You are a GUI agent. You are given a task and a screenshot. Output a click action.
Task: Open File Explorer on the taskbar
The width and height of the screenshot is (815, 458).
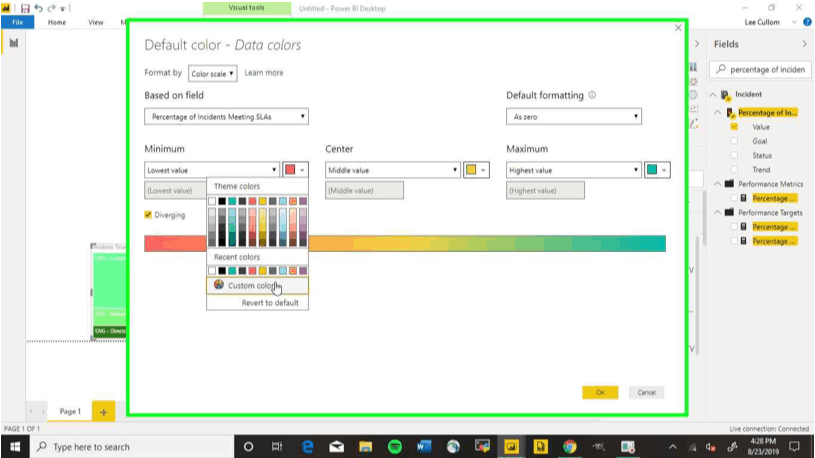coord(365,447)
